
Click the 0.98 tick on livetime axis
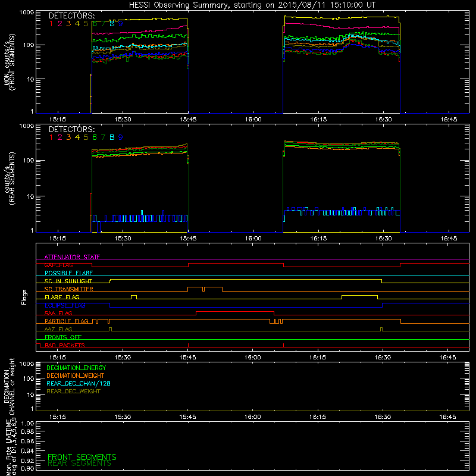point(27,431)
